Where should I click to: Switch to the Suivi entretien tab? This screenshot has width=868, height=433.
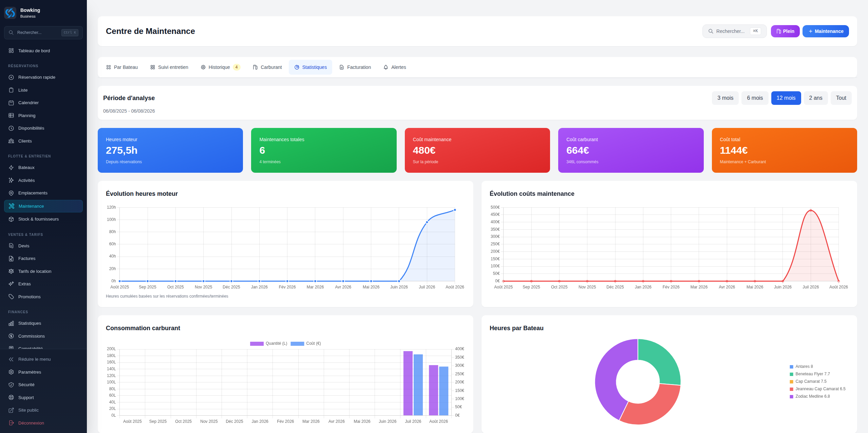[169, 67]
